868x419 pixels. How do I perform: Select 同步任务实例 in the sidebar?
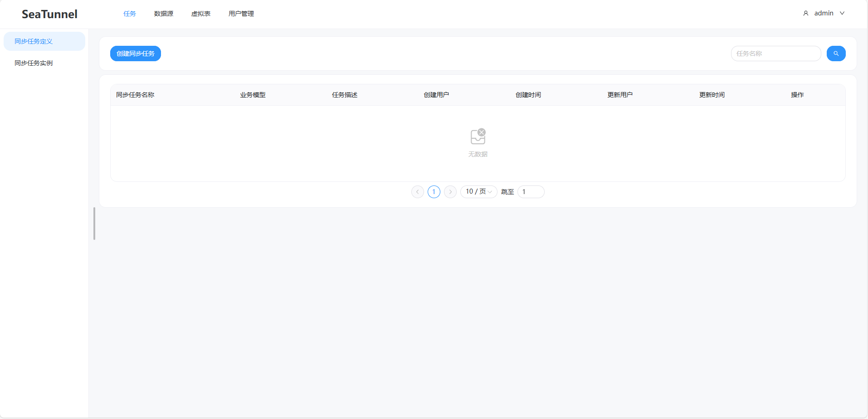point(44,63)
